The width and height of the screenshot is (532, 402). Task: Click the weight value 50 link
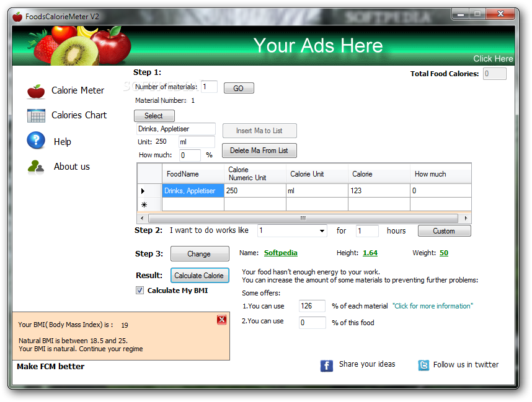[444, 253]
